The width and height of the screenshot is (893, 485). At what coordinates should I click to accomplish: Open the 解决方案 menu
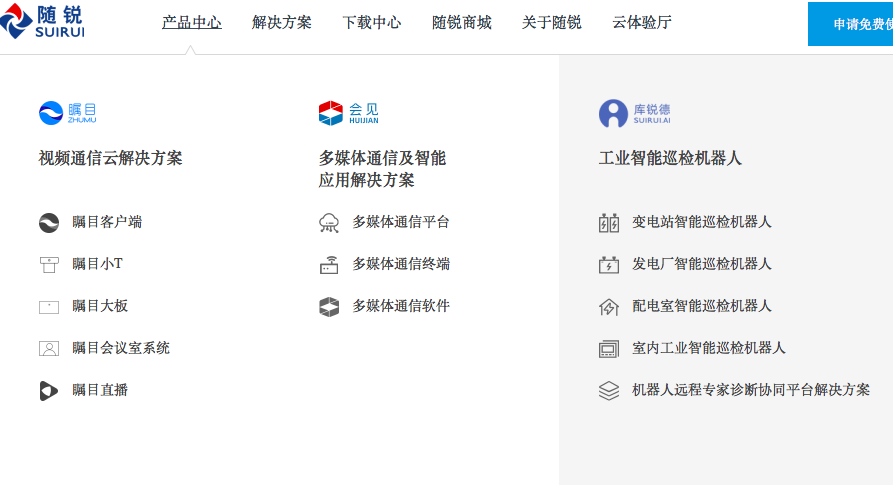pos(281,23)
